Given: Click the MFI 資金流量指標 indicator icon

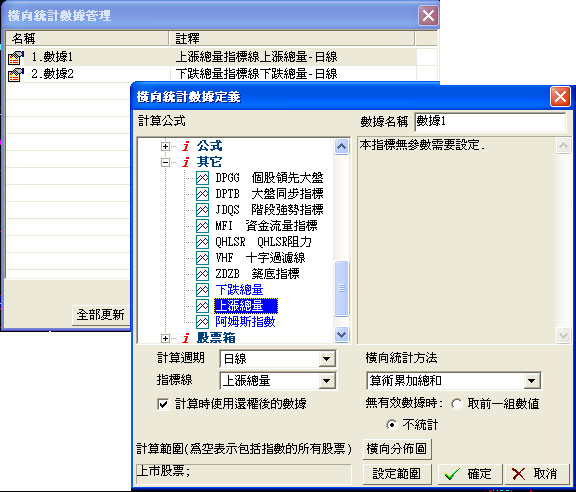Looking at the screenshot, I should (202, 226).
